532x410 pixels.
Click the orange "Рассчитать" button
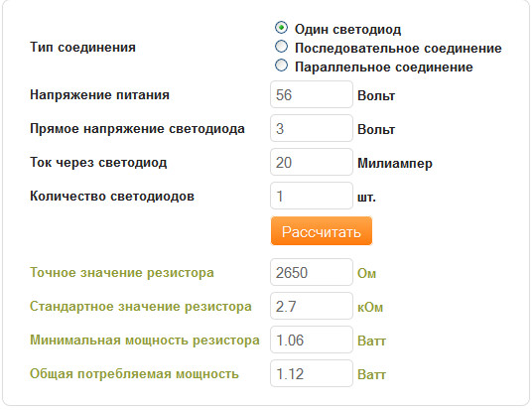pos(322,231)
